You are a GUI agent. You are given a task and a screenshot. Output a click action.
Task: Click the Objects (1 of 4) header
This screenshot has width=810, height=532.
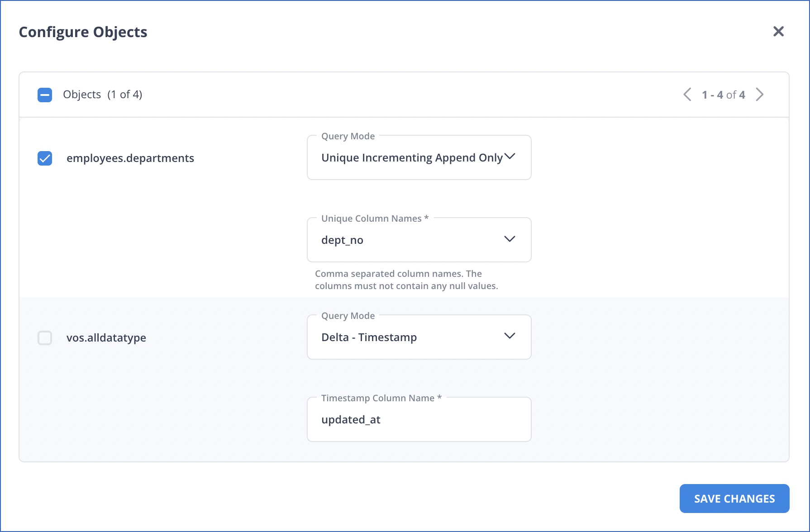102,94
